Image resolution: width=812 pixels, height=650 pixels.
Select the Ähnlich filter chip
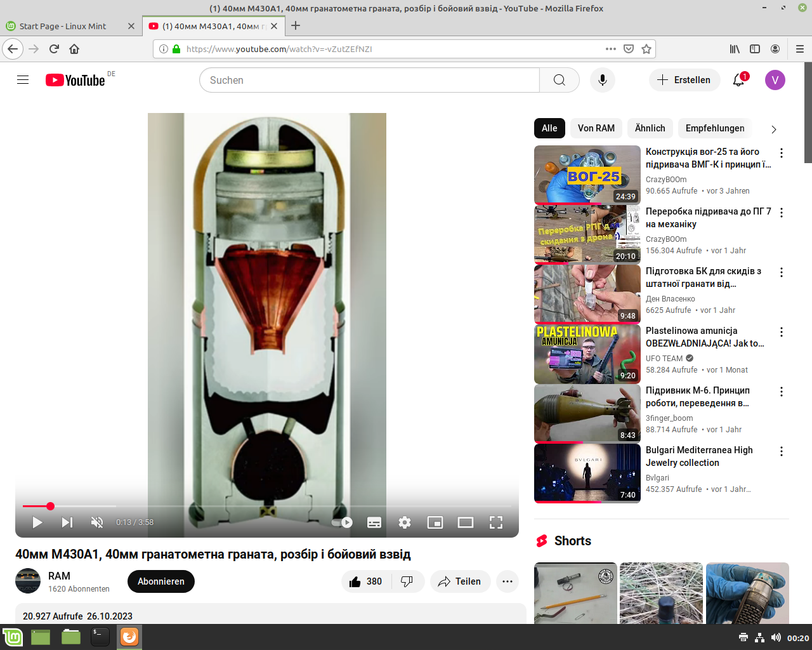pos(650,128)
